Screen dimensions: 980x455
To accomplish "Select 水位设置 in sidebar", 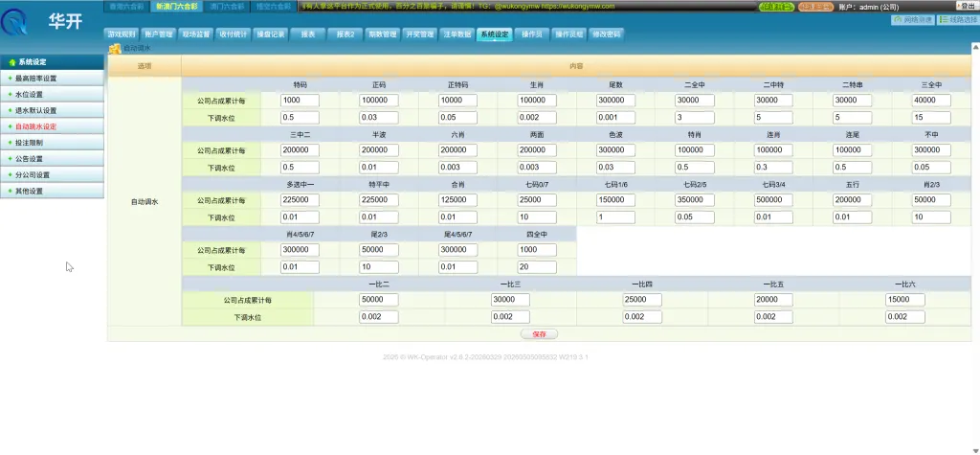I will [x=52, y=95].
